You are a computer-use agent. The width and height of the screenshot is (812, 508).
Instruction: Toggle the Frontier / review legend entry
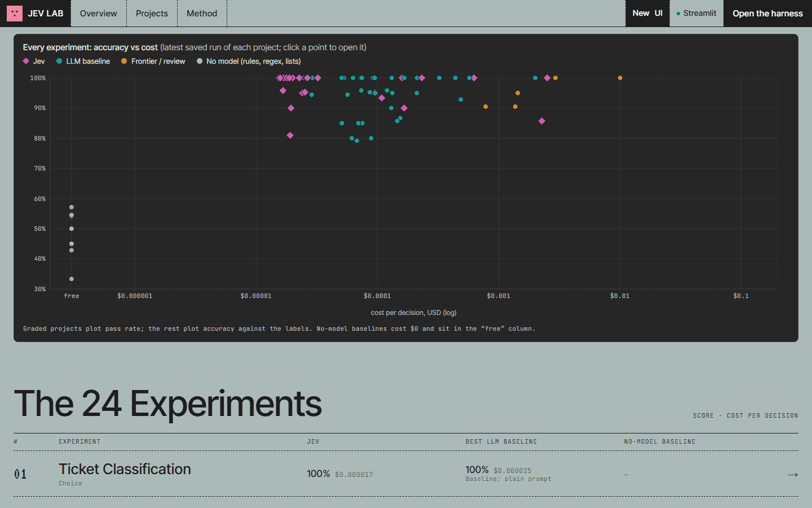coord(153,61)
